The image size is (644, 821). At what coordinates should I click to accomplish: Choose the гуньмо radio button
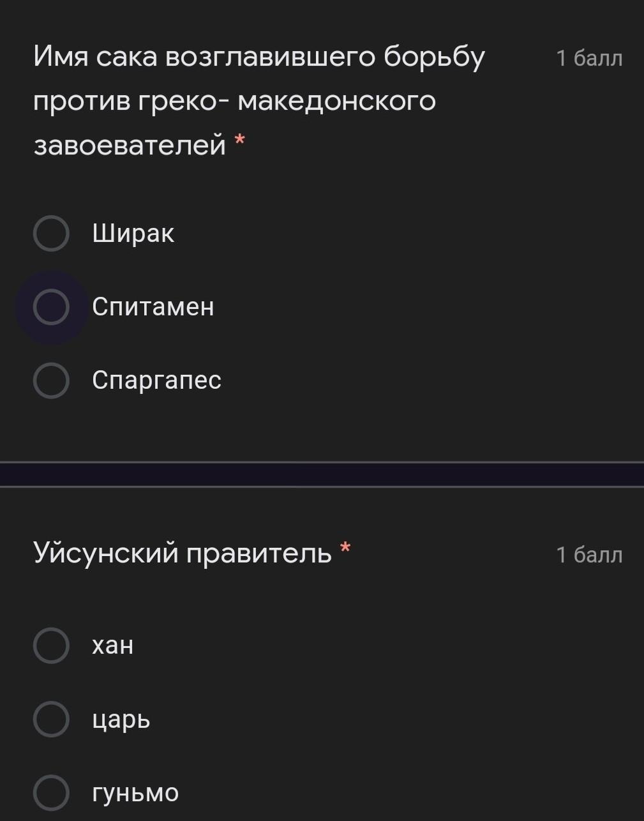coord(51,793)
